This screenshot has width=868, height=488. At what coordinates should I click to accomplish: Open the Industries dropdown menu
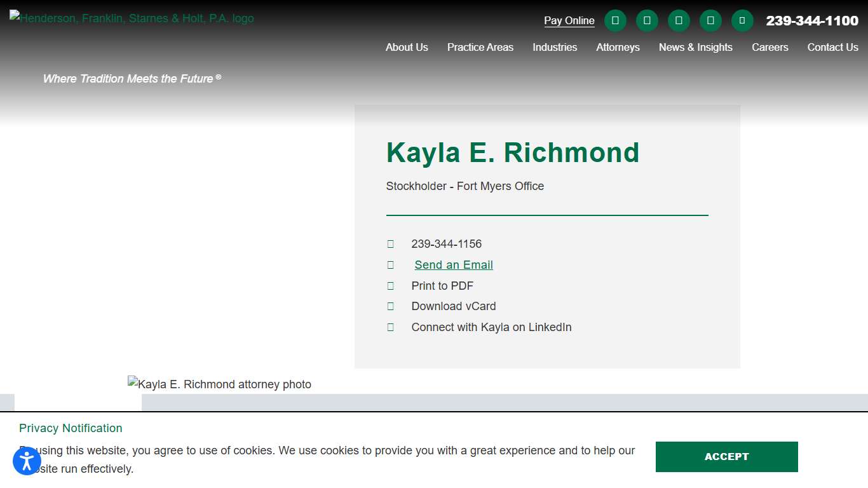click(555, 47)
